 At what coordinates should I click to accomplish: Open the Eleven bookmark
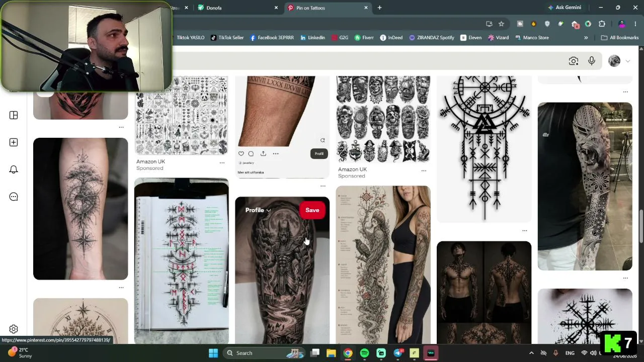(x=471, y=38)
